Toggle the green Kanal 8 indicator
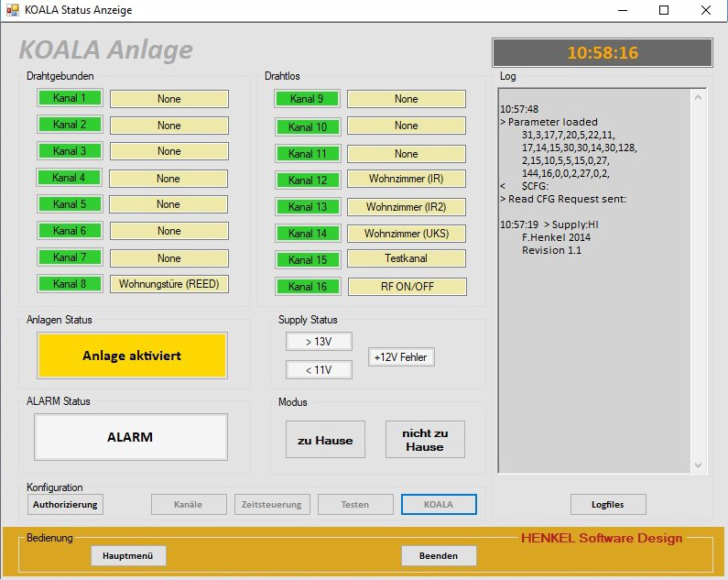The width and height of the screenshot is (728, 580). point(70,284)
